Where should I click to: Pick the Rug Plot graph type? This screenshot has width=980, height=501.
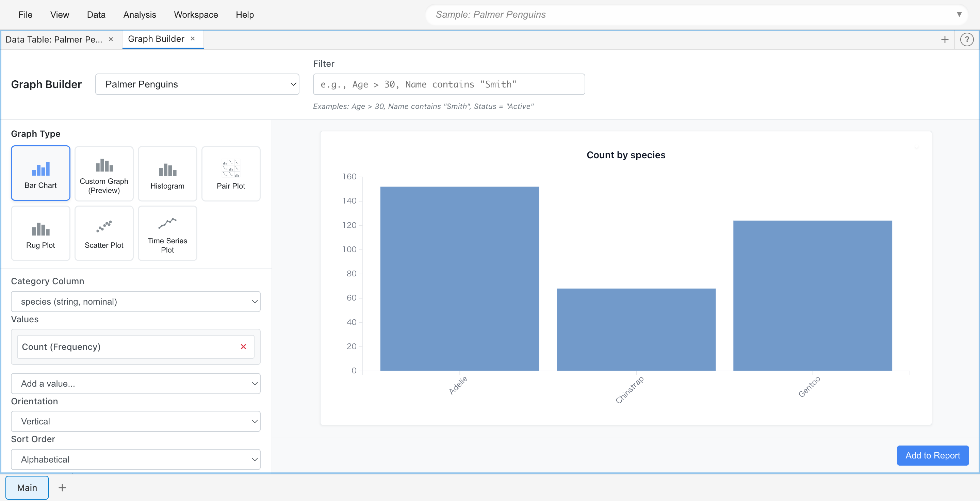click(x=40, y=233)
